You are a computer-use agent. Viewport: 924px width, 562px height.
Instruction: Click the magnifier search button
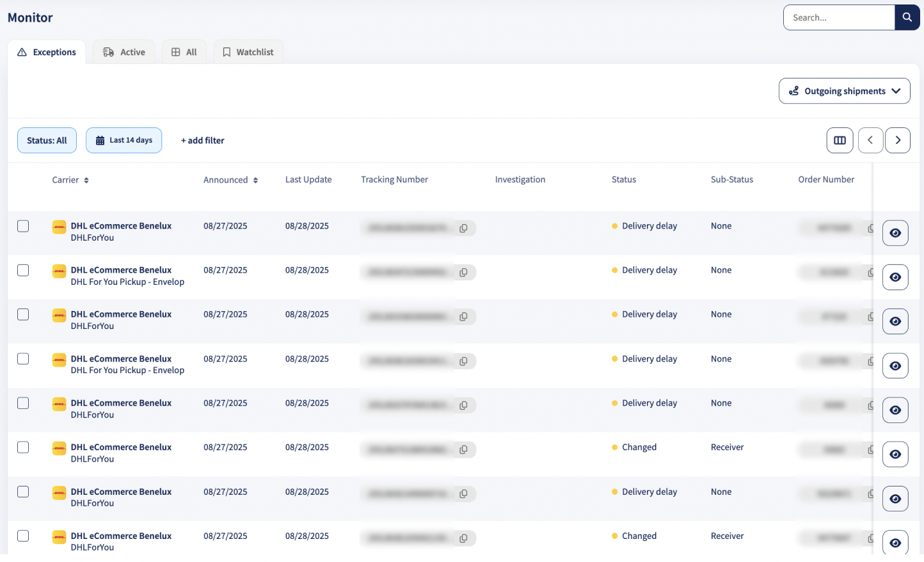tap(907, 17)
